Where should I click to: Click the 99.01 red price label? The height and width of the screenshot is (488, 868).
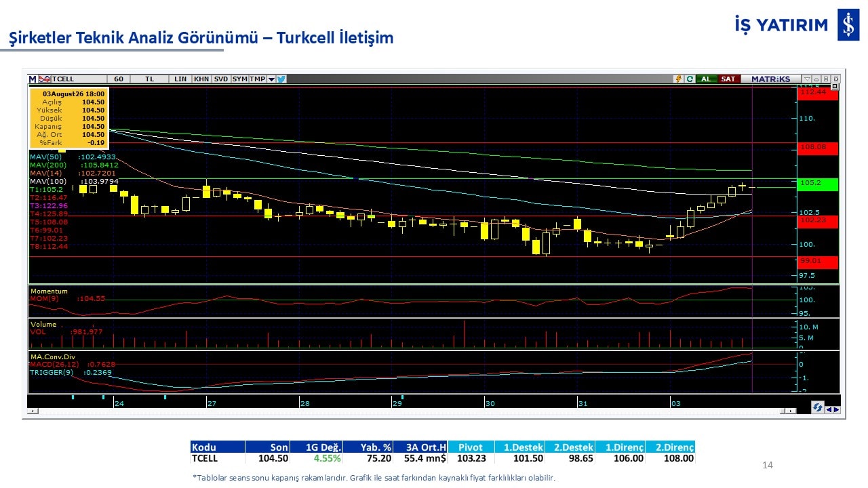tap(818, 262)
